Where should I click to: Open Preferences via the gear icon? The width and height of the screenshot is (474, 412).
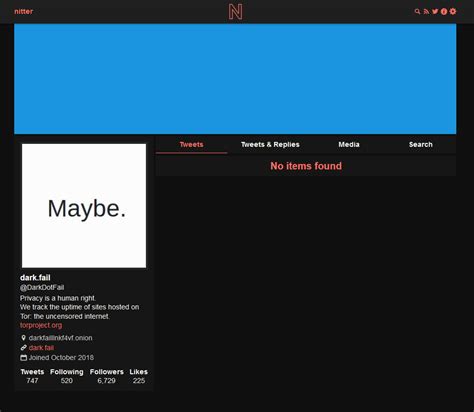pos(453,11)
